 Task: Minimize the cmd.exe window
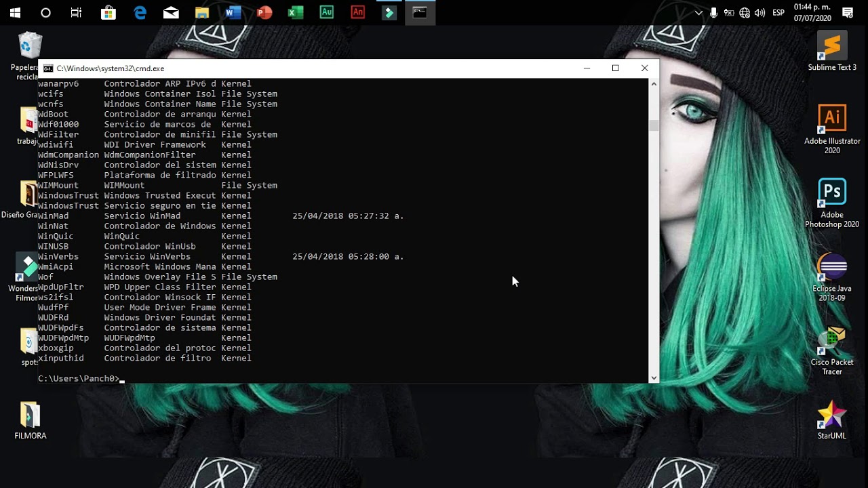(587, 68)
